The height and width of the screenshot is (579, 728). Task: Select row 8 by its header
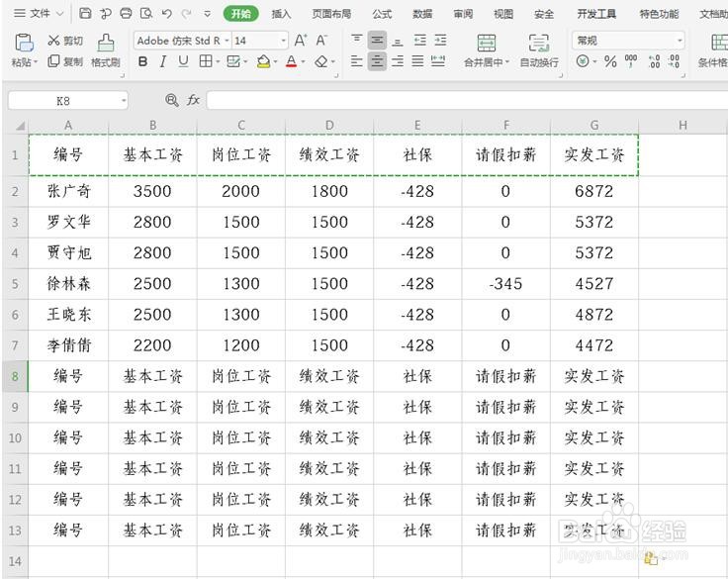[15, 376]
